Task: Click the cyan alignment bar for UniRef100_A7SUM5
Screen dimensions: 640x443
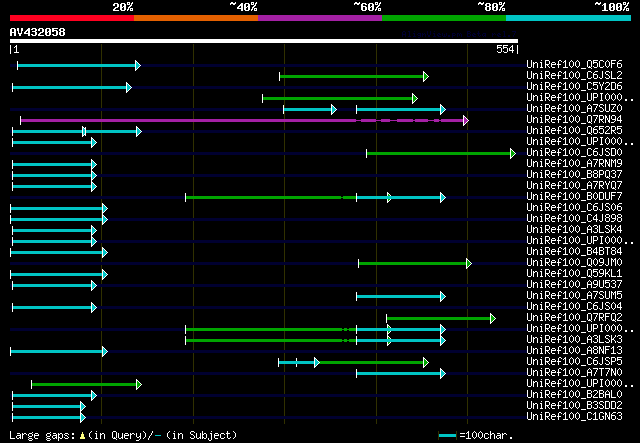Action: click(x=401, y=296)
